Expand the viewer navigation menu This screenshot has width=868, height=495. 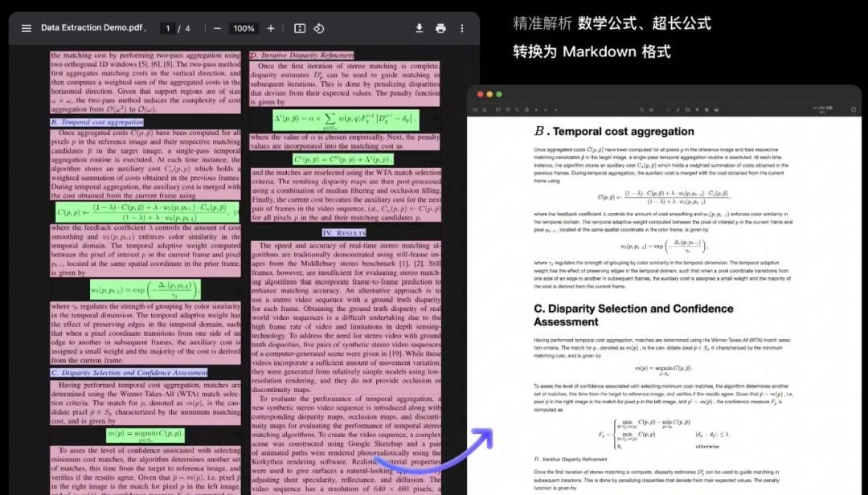(x=27, y=28)
